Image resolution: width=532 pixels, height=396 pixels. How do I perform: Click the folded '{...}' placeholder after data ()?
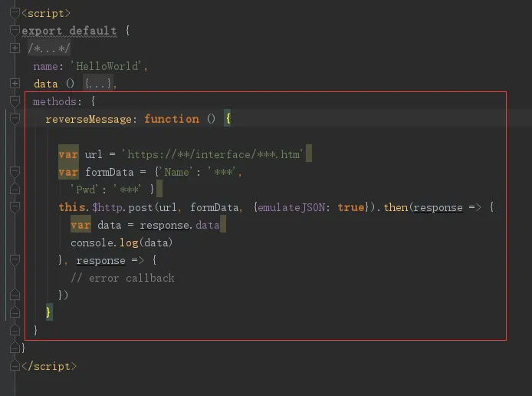pos(97,84)
